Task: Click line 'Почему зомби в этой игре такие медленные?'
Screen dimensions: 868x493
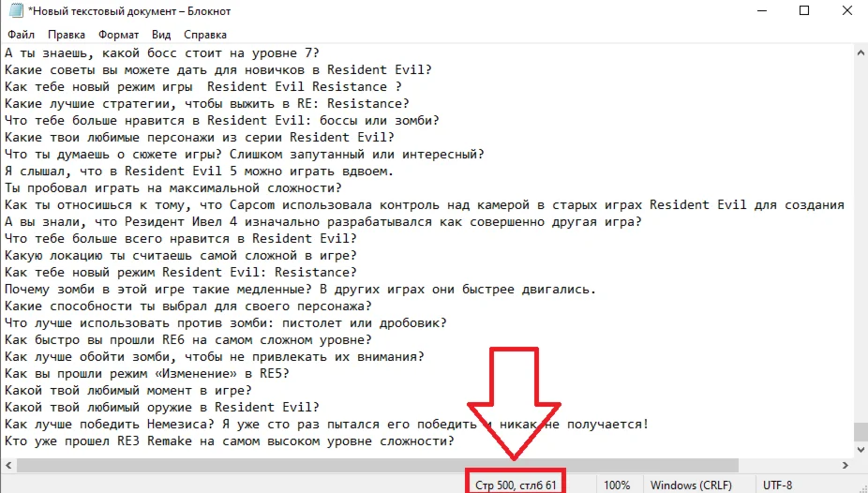Action: coord(301,290)
